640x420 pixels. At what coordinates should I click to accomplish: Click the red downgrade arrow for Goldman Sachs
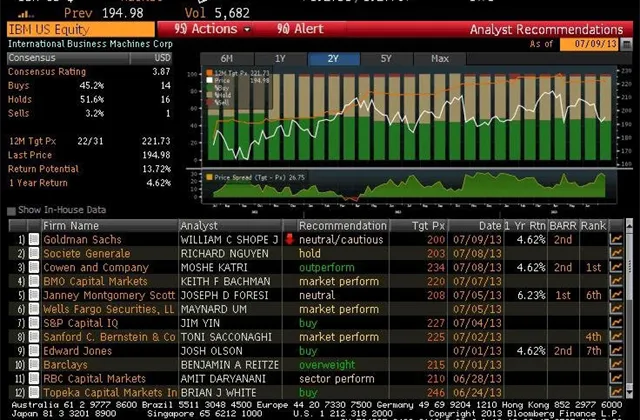tap(290, 240)
